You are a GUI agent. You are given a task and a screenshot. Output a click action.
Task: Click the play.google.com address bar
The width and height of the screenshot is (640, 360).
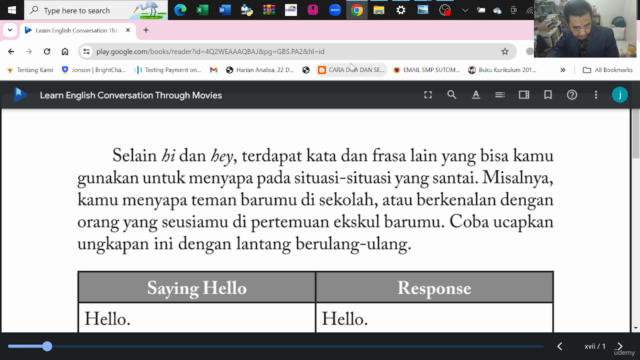[296, 51]
